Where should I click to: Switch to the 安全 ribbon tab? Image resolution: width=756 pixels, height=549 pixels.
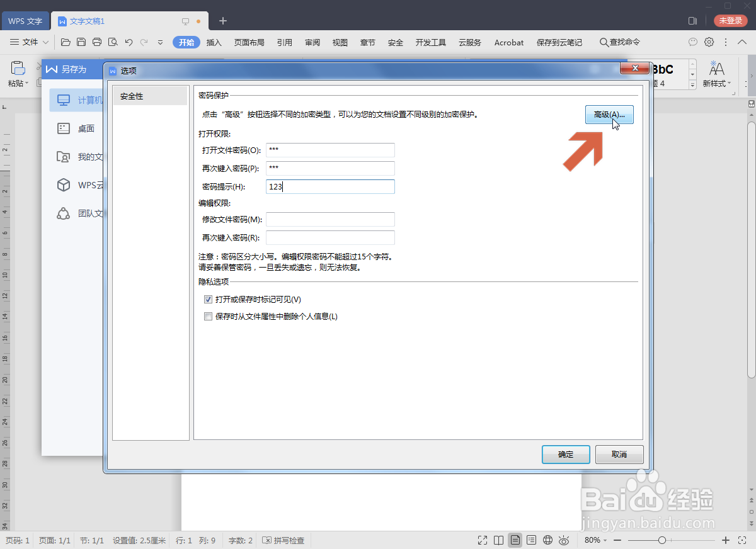(x=395, y=43)
